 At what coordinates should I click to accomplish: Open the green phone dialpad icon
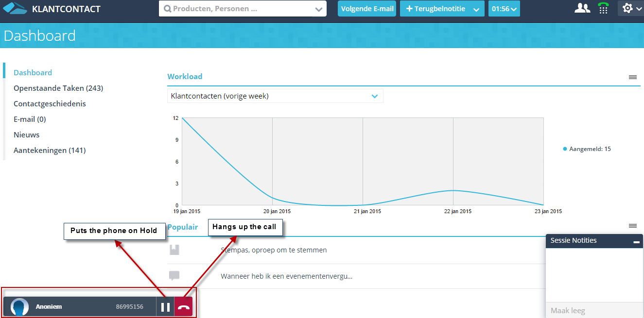(x=603, y=8)
